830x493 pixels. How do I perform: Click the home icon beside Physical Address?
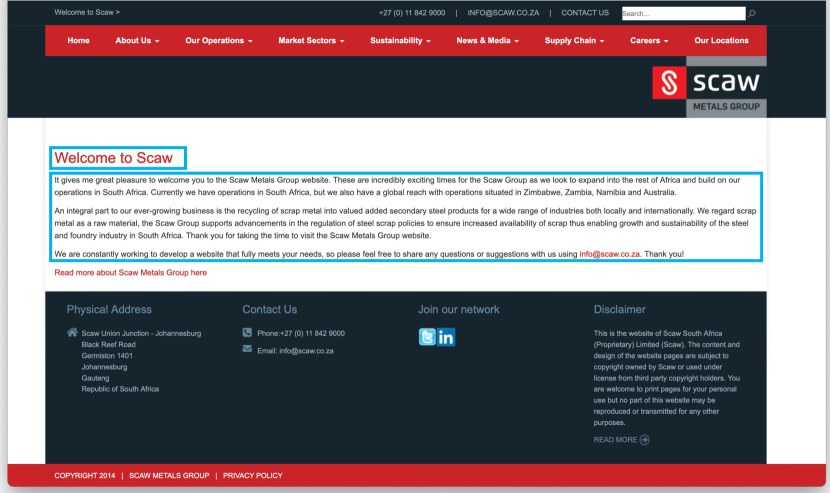pos(72,333)
